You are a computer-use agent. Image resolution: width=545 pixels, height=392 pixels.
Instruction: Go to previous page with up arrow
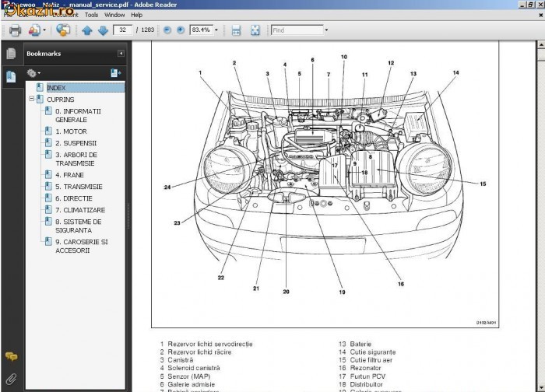[x=87, y=30]
